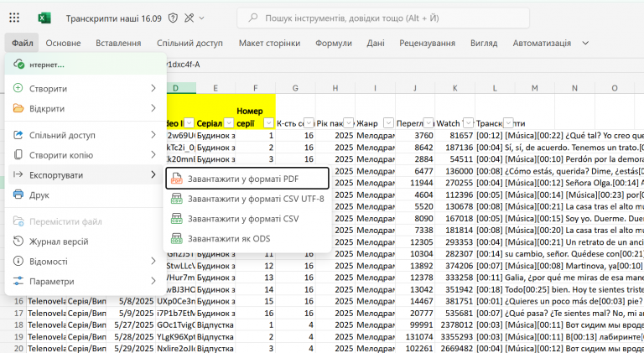Image resolution: width=644 pixels, height=353 pixels.
Task: Click the Журнал версій history icon
Action: [18, 241]
